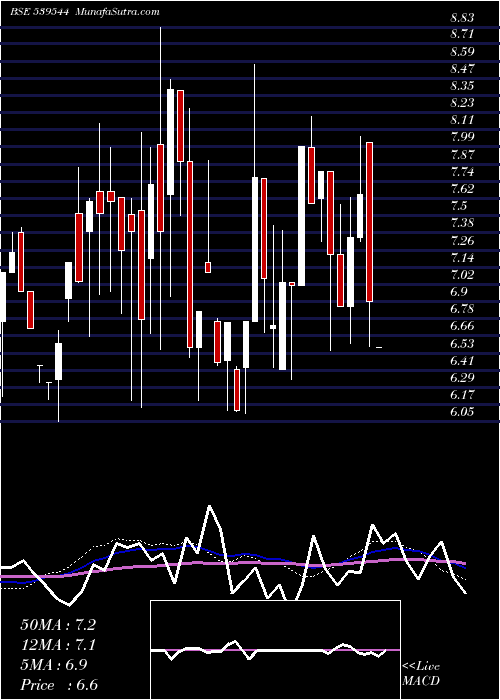Viewport: 500px width, 700px height.
Task: Select the 8.35 price axis label
Action: pyautogui.click(x=462, y=86)
